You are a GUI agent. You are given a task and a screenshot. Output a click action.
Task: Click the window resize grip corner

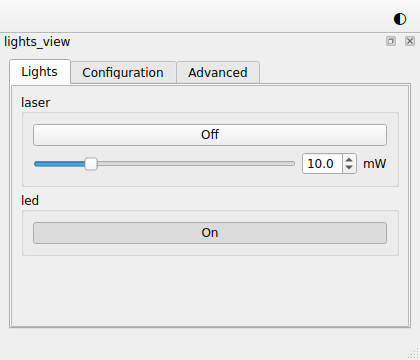(414, 354)
